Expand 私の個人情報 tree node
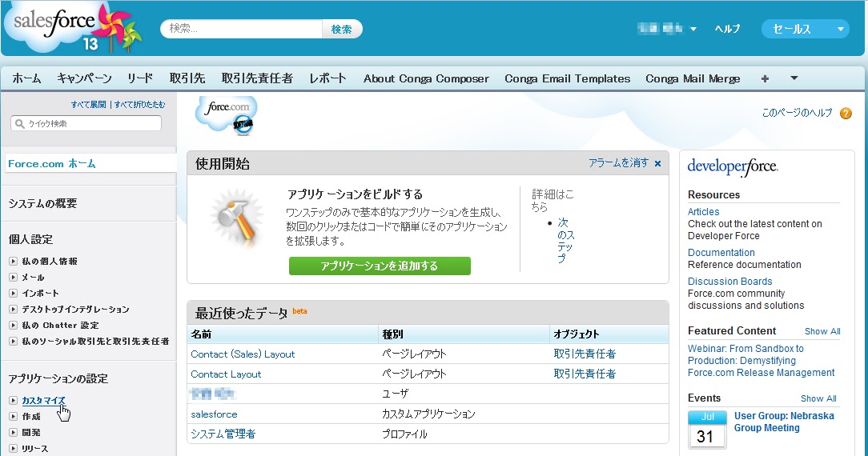Screen dimensions: 868x456 (x=14, y=261)
